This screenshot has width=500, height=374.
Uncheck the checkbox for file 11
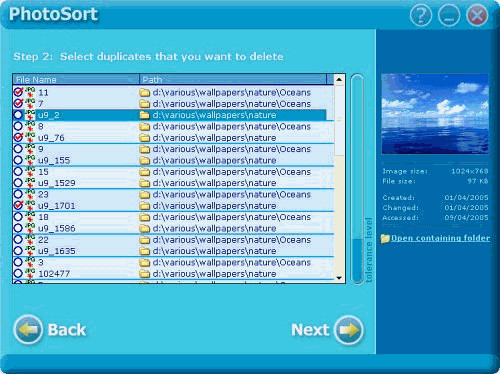click(18, 92)
